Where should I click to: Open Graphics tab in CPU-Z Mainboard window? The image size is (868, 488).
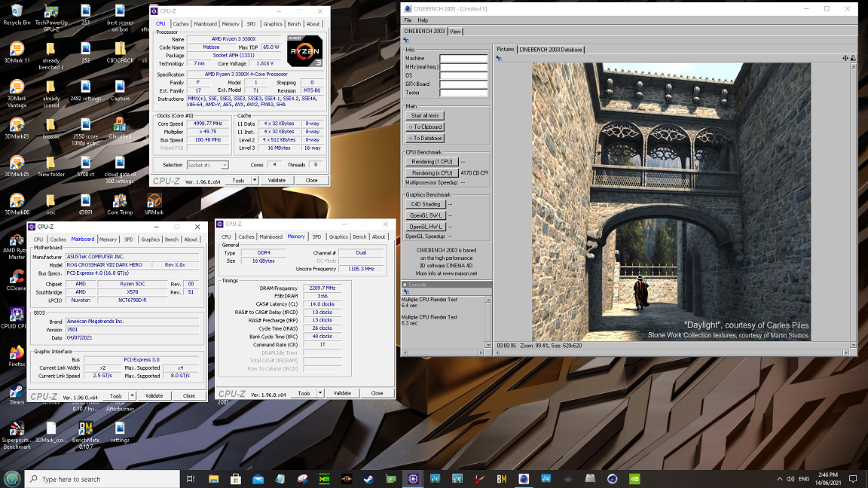[x=150, y=239]
